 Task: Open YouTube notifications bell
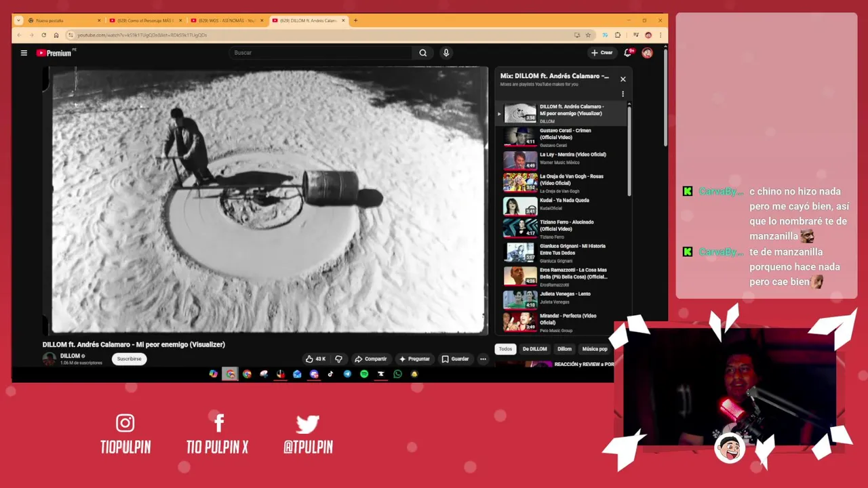point(629,52)
